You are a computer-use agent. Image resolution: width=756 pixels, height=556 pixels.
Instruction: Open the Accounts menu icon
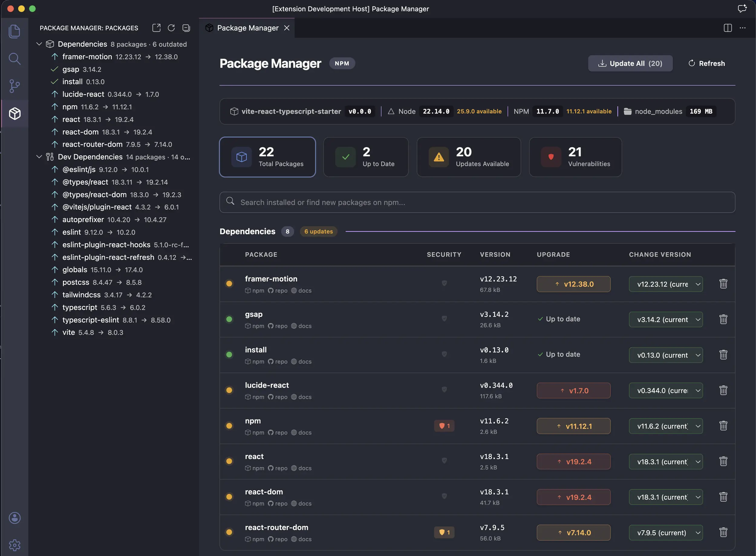tap(15, 518)
